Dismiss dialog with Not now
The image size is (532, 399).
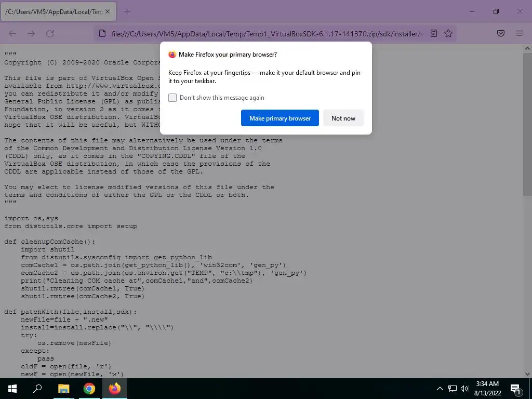[x=343, y=118]
